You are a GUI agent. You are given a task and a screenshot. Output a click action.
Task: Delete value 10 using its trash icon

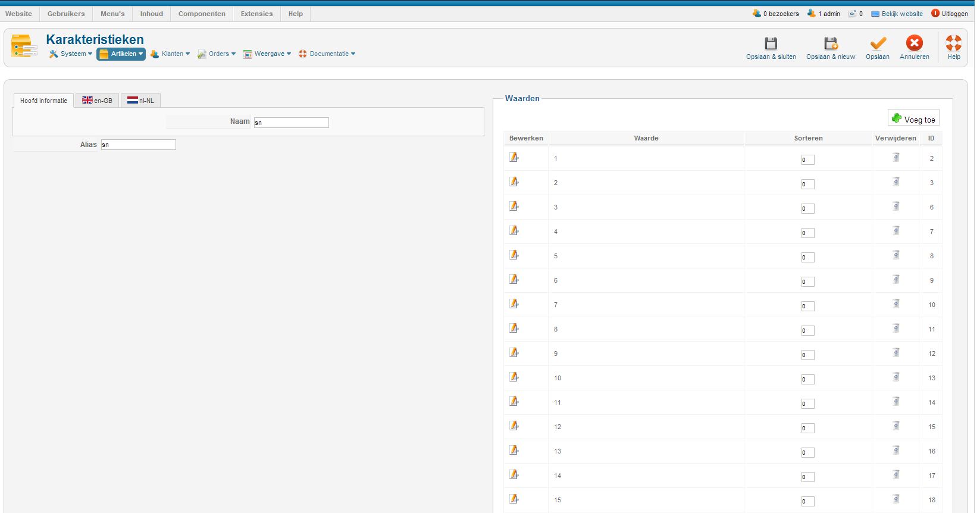pyautogui.click(x=896, y=377)
